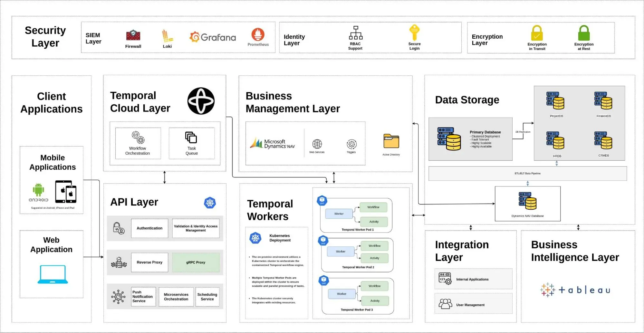This screenshot has width=644, height=333.
Task: Select the Active Directory folder icon
Action: [391, 141]
